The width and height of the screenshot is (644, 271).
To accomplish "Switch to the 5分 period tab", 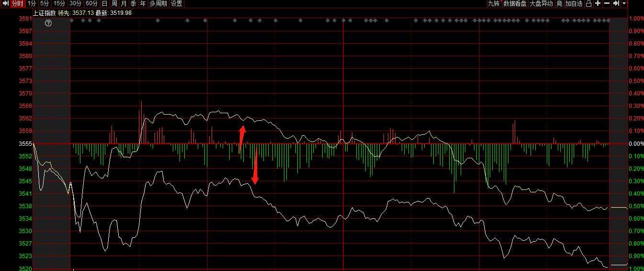I will tap(45, 3).
